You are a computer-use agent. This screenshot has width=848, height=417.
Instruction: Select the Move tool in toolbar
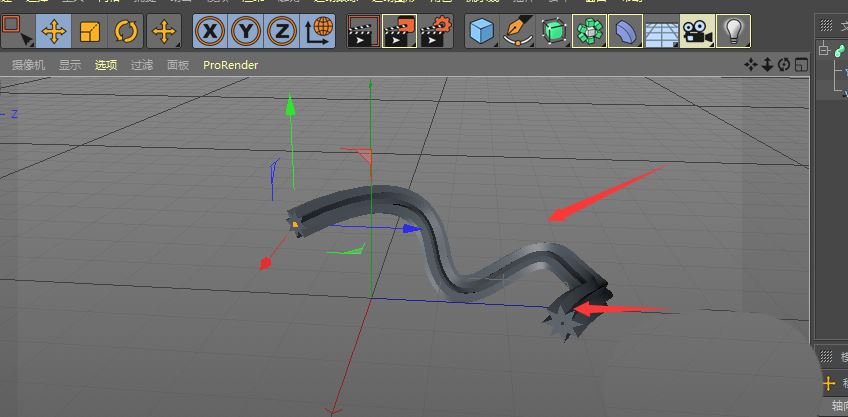pos(53,32)
